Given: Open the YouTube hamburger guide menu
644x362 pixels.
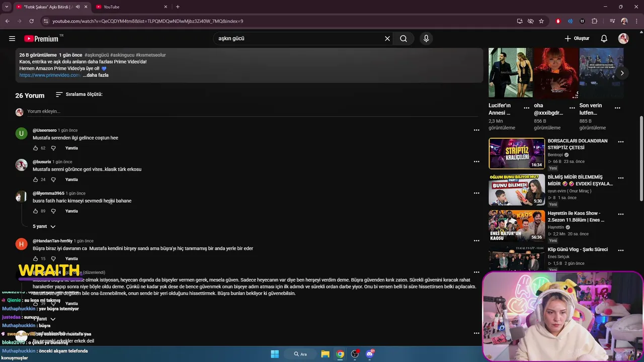Looking at the screenshot, I should coord(12,38).
